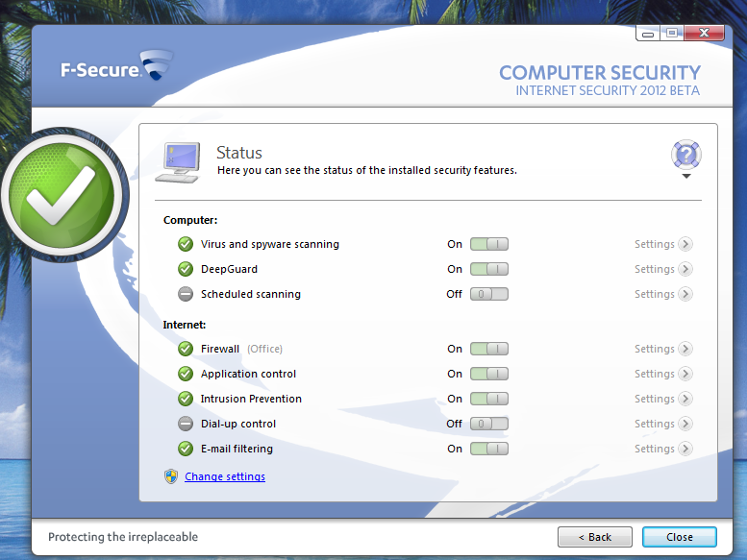
Task: Click the computer Status icon
Action: [178, 162]
